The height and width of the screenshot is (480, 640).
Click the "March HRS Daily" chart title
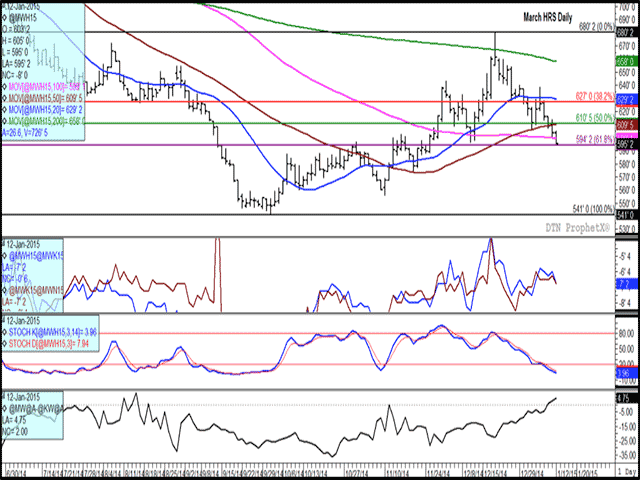[x=548, y=18]
